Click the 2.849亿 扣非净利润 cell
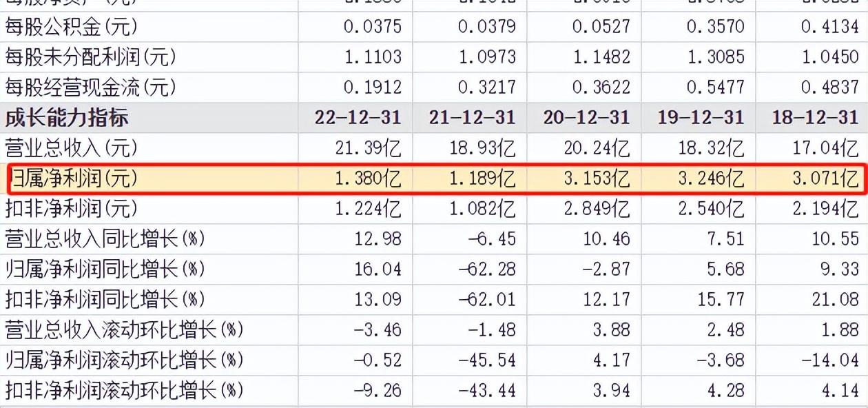 597,208
